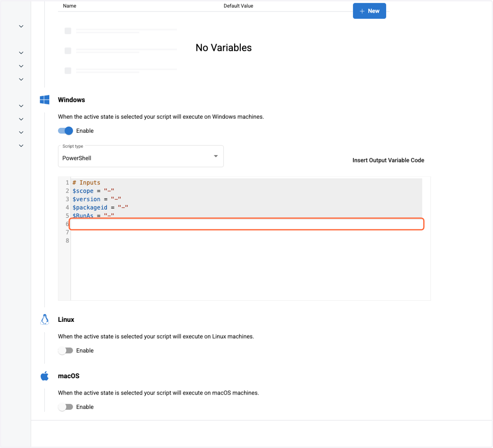Click the macOS section heading
Viewport: 493px width, 448px height.
point(69,376)
